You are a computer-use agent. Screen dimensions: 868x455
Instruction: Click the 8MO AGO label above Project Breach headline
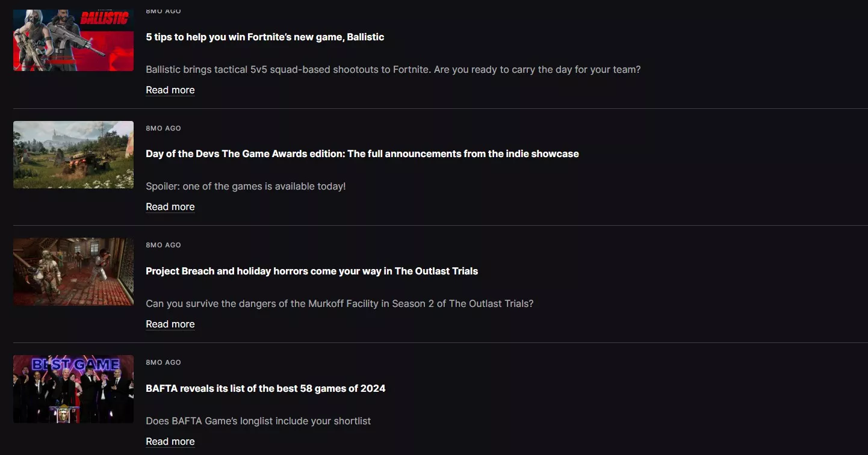pos(163,245)
